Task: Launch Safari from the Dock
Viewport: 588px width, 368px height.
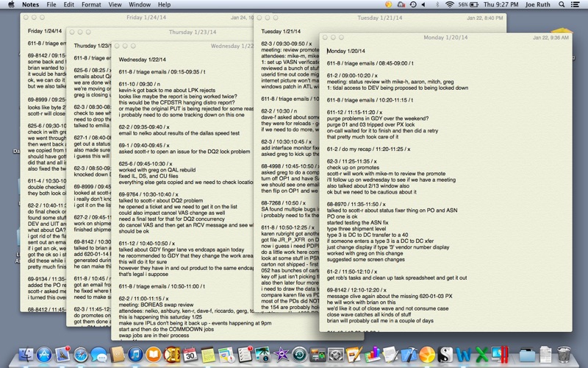Action: click(x=81, y=355)
